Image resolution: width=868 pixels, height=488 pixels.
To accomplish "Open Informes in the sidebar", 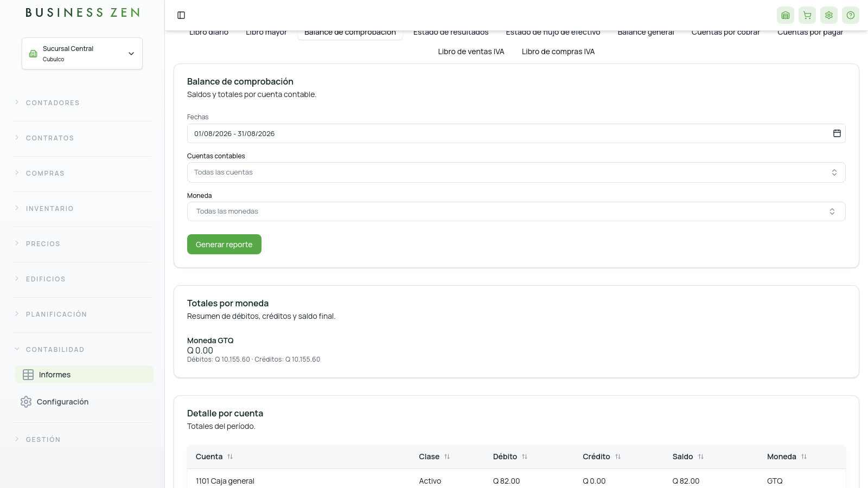I will click(84, 375).
